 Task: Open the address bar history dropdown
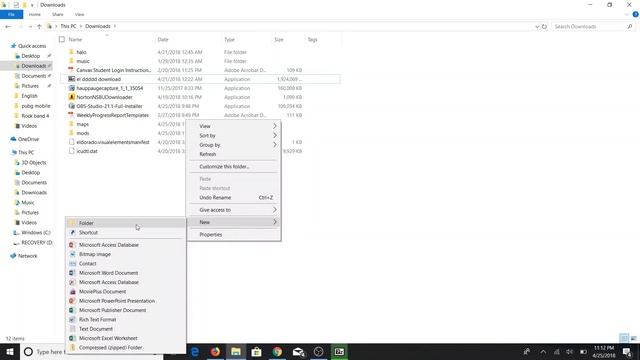(x=537, y=27)
